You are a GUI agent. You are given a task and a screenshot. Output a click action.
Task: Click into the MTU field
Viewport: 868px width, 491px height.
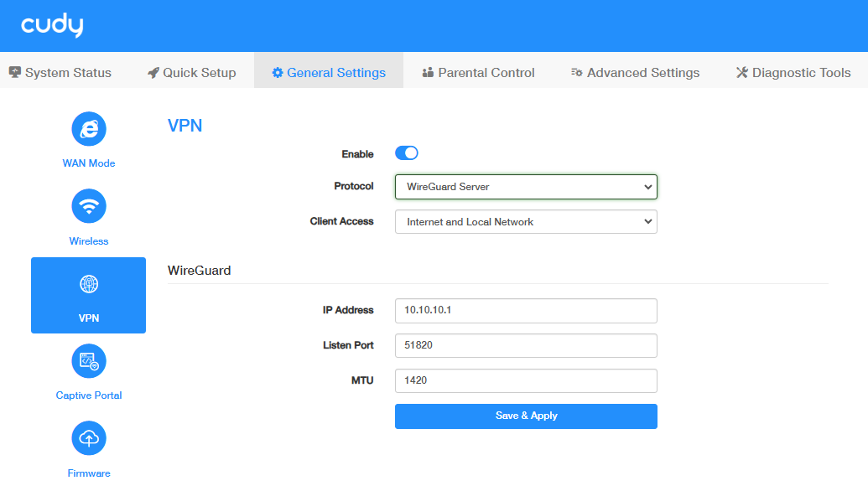coord(526,380)
